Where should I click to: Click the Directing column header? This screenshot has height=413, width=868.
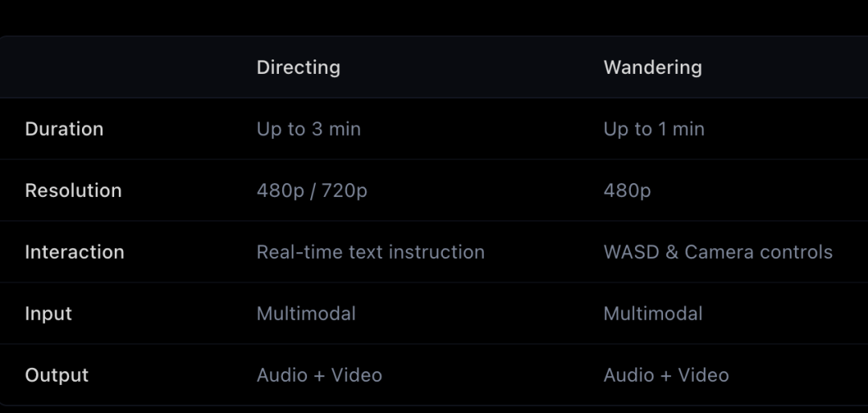pos(298,67)
